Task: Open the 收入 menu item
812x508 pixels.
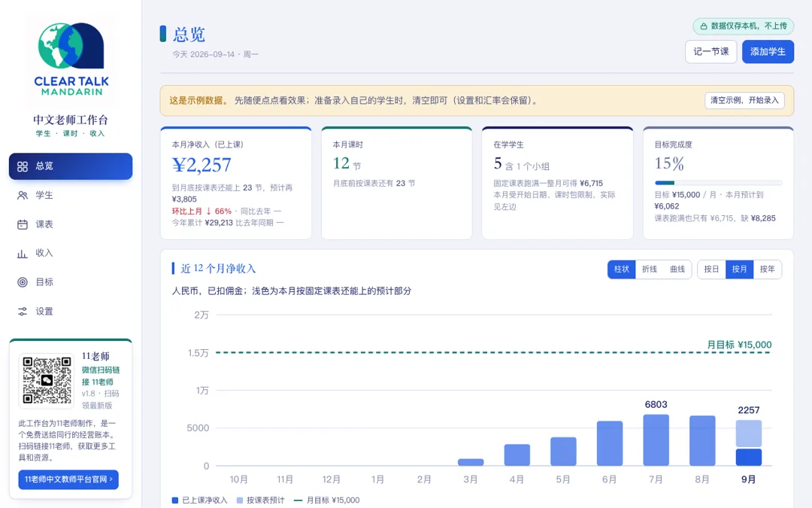Action: click(x=71, y=253)
